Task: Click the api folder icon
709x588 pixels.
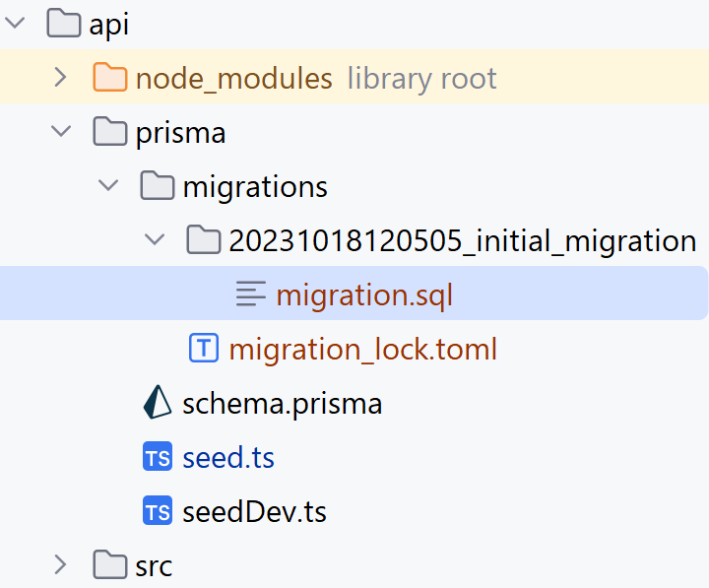Action: [64, 23]
